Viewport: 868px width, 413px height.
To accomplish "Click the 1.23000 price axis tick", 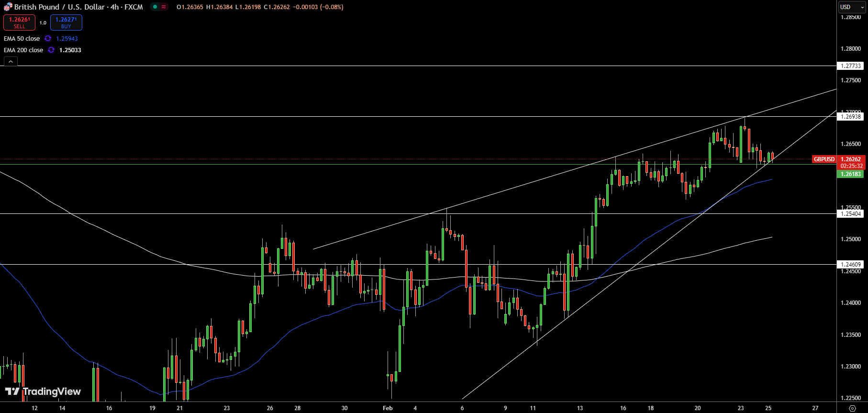I will coord(851,367).
